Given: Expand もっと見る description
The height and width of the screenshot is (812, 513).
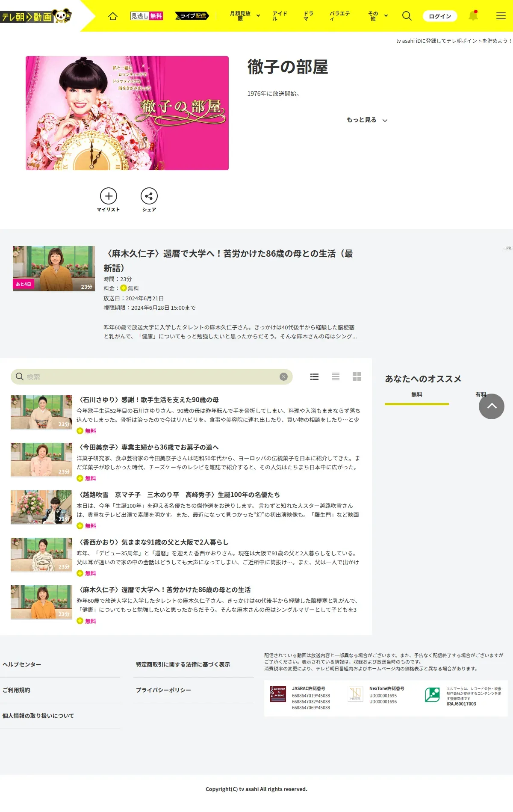Looking at the screenshot, I should [x=367, y=120].
